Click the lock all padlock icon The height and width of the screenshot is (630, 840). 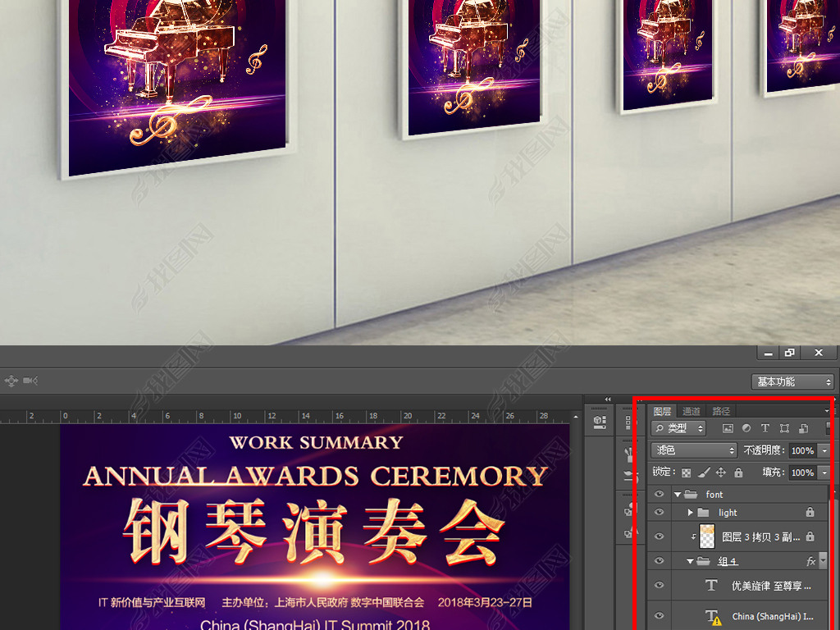pyautogui.click(x=738, y=472)
